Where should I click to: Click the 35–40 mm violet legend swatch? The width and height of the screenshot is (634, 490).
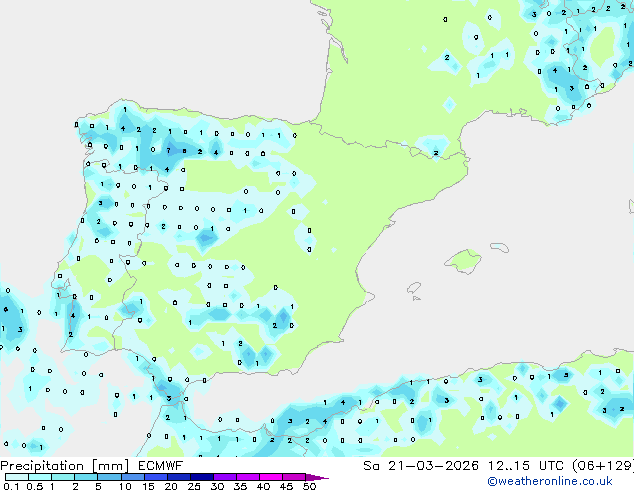tap(247, 477)
